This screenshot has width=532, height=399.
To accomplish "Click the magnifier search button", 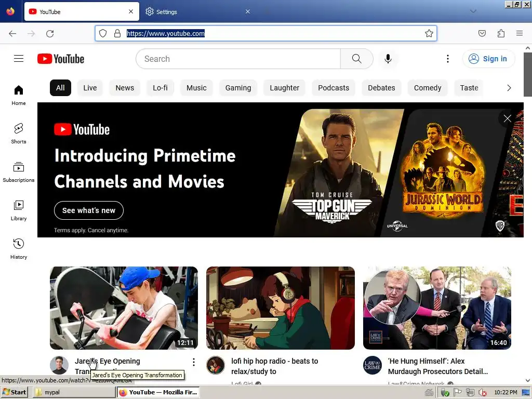I will (356, 59).
